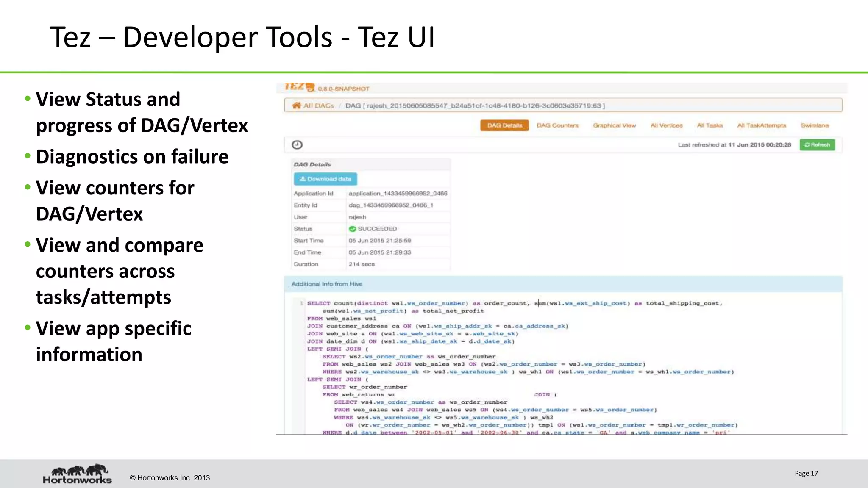Click the user value rajesh

(x=357, y=217)
